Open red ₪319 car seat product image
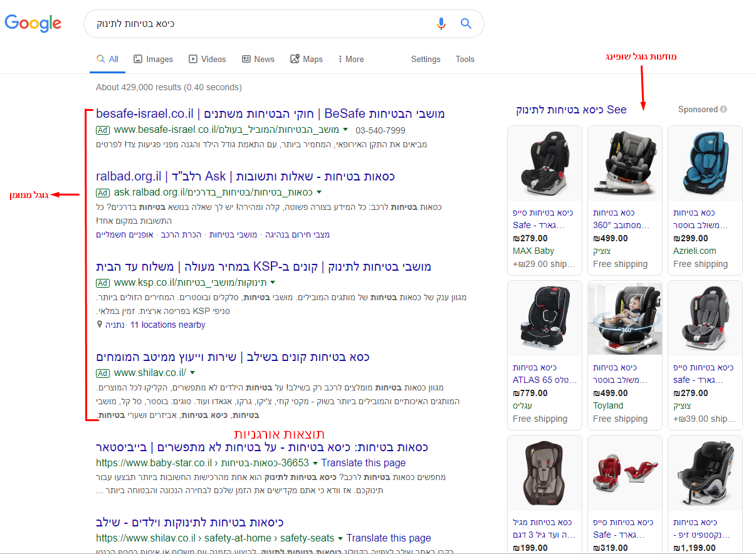Screen dimensions: 756x554 click(624, 474)
